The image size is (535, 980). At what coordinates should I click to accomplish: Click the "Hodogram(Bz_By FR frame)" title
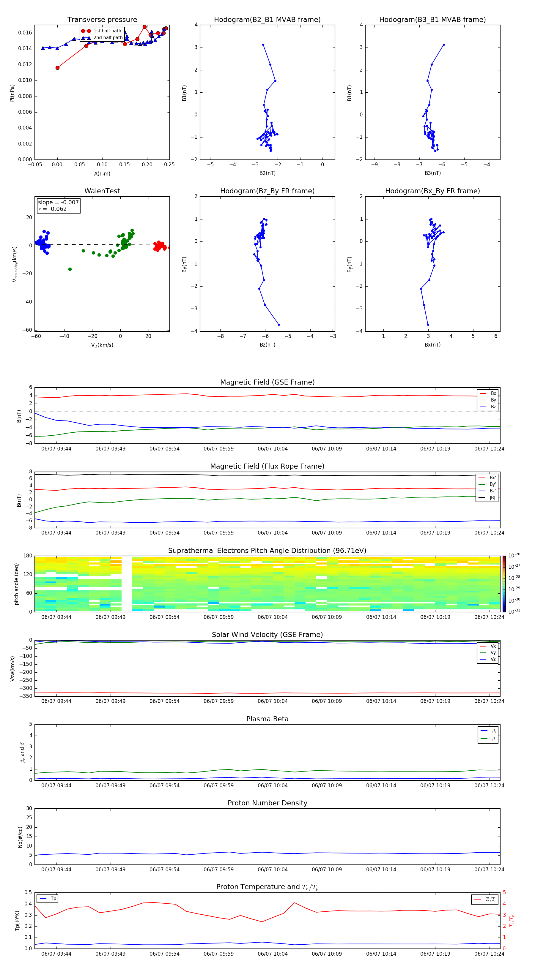click(267, 191)
